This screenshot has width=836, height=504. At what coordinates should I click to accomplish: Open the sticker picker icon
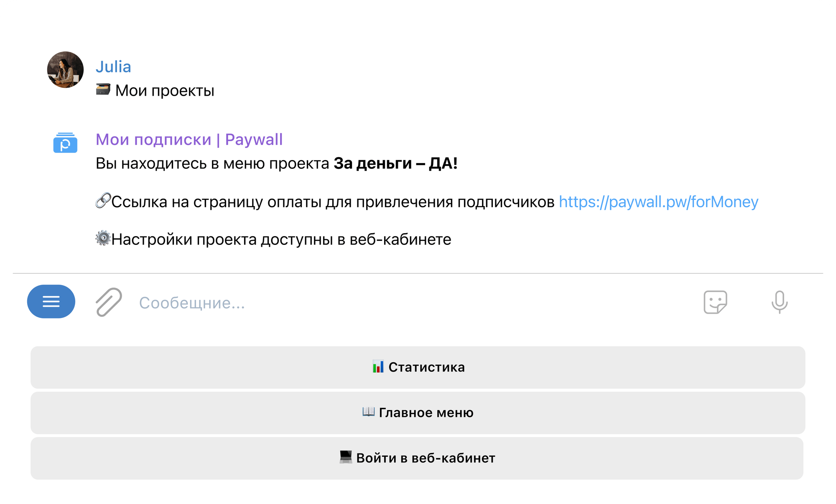pyautogui.click(x=715, y=302)
